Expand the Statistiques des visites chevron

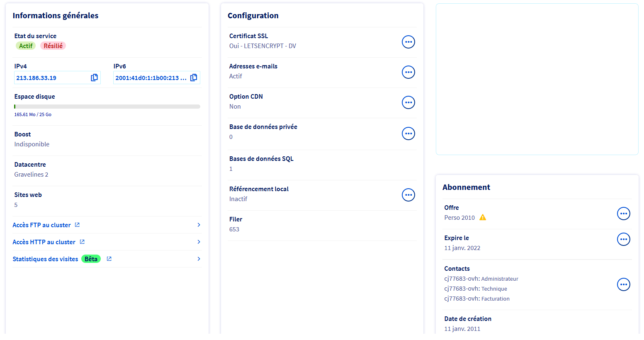199,259
